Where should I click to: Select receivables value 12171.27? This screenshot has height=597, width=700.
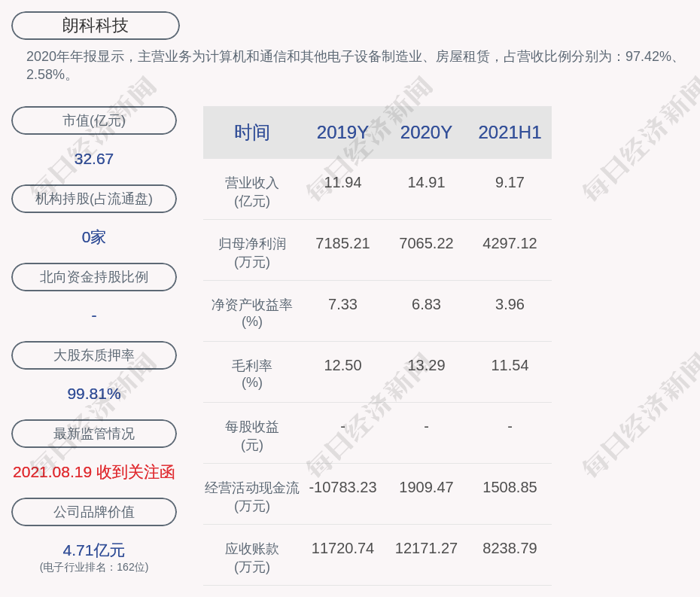(426, 548)
